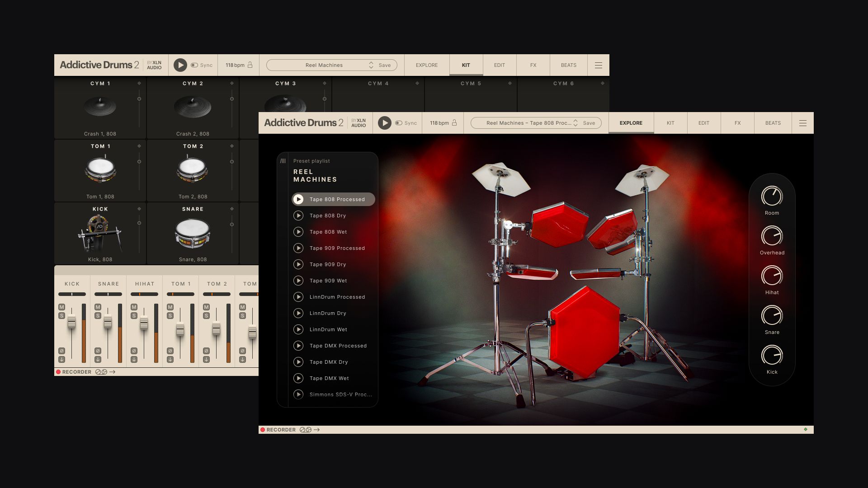Image resolution: width=868 pixels, height=488 pixels.
Task: Click the KICK channel volume fader
Action: pos(71,322)
